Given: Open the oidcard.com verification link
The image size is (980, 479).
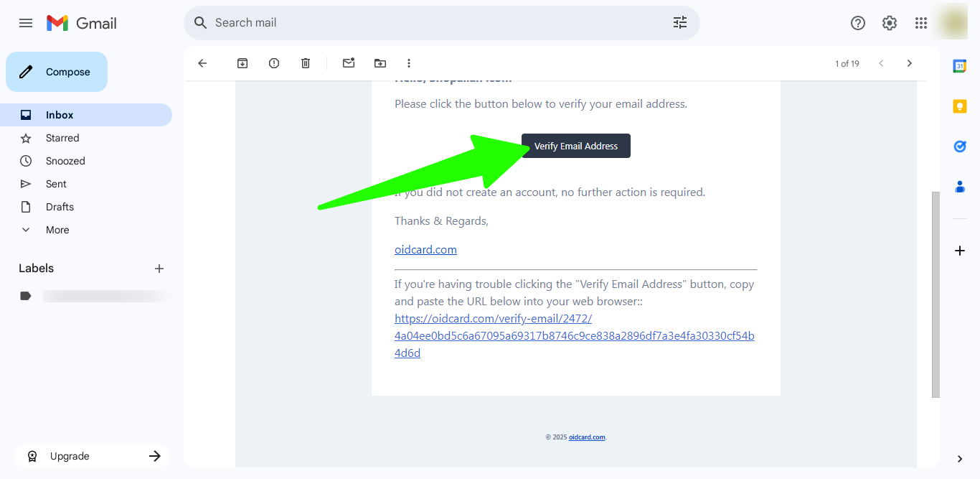Looking at the screenshot, I should [493, 318].
